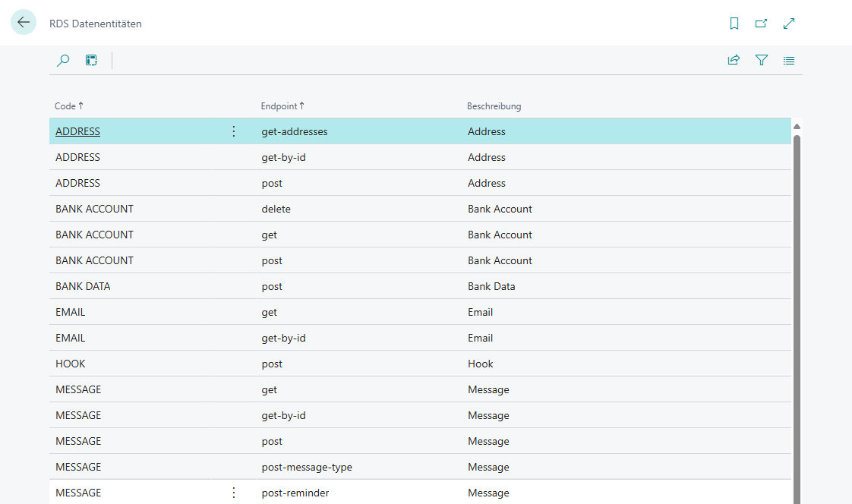Select the Analysemodus icon next to search

pyautogui.click(x=91, y=60)
